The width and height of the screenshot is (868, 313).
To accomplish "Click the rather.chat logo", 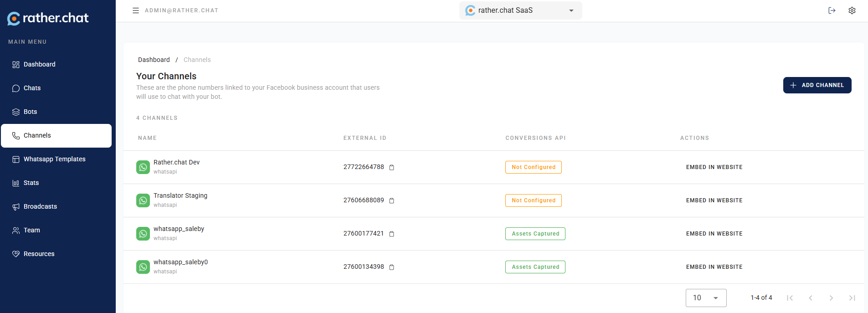I will [48, 18].
